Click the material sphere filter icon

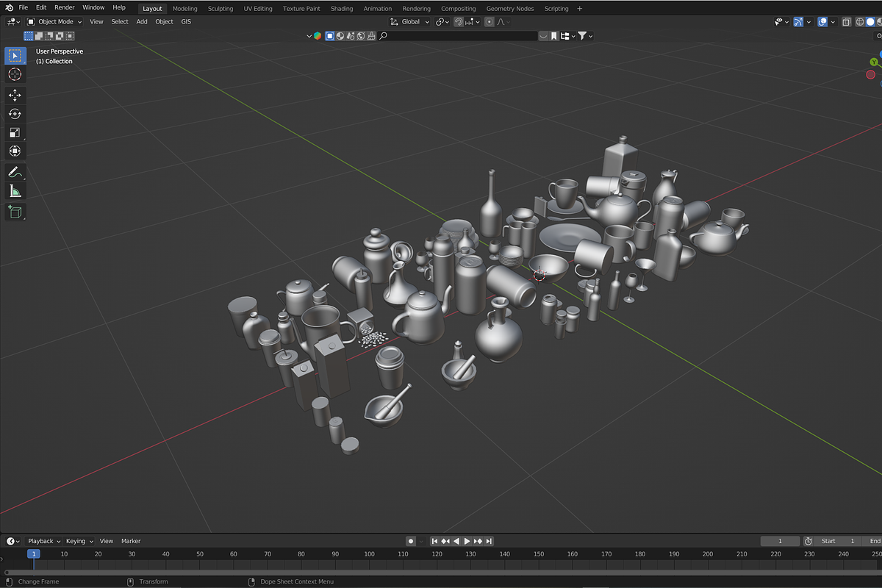coord(340,36)
